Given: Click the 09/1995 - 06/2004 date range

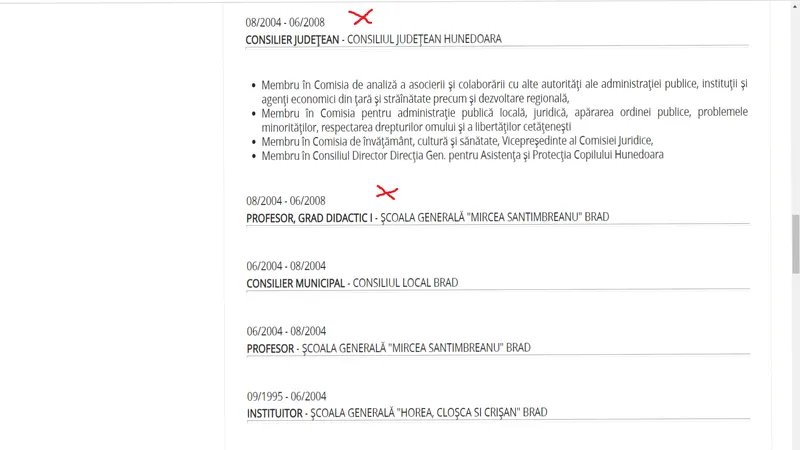Looking at the screenshot, I should click(x=286, y=396).
